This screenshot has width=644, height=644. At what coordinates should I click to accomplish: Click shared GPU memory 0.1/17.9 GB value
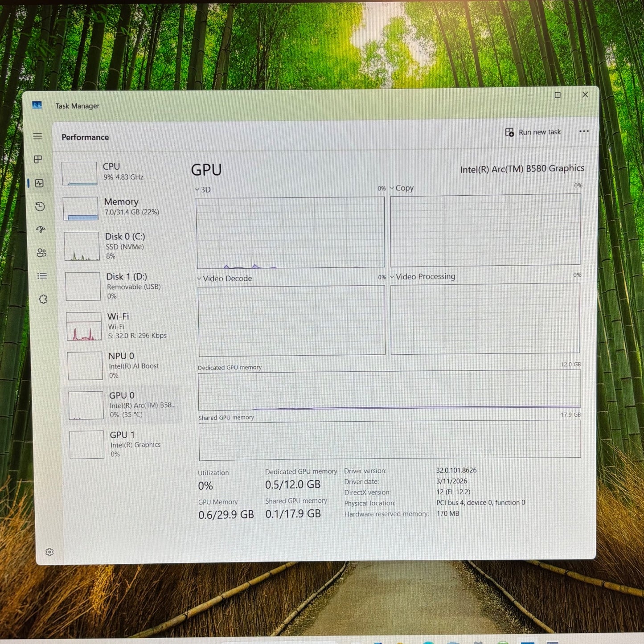[293, 513]
